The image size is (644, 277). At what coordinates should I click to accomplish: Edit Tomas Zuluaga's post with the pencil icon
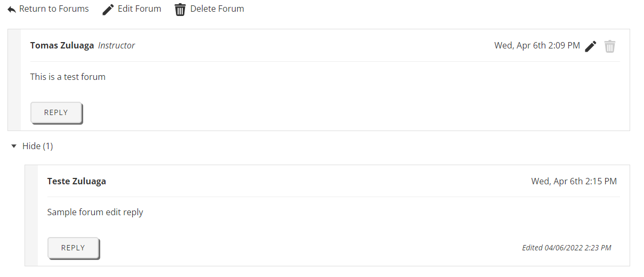tap(590, 46)
